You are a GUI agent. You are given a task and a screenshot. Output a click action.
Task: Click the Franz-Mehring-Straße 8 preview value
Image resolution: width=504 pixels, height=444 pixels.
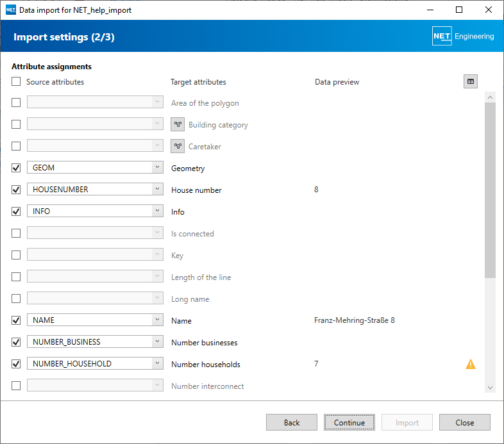coord(355,320)
